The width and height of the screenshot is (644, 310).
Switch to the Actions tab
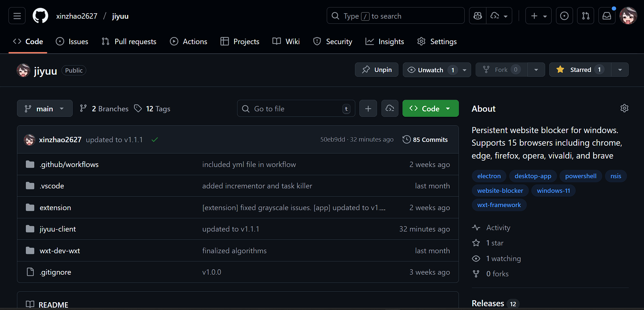pos(189,41)
